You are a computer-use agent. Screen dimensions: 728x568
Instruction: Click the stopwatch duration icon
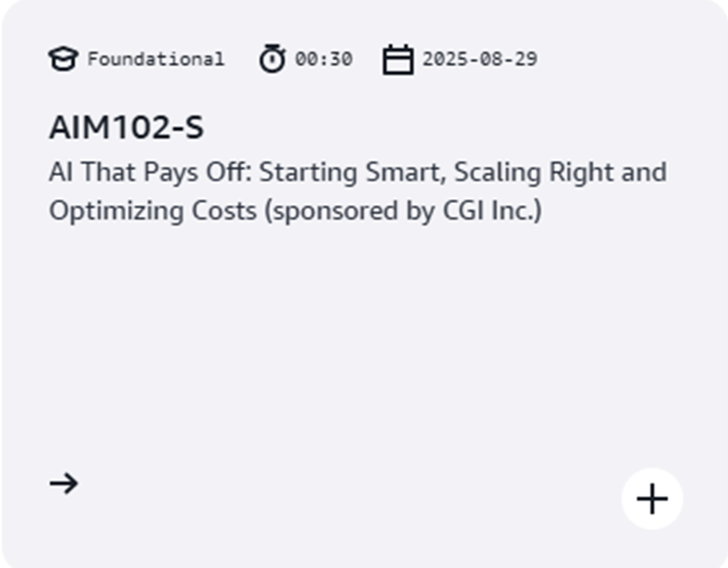[273, 59]
